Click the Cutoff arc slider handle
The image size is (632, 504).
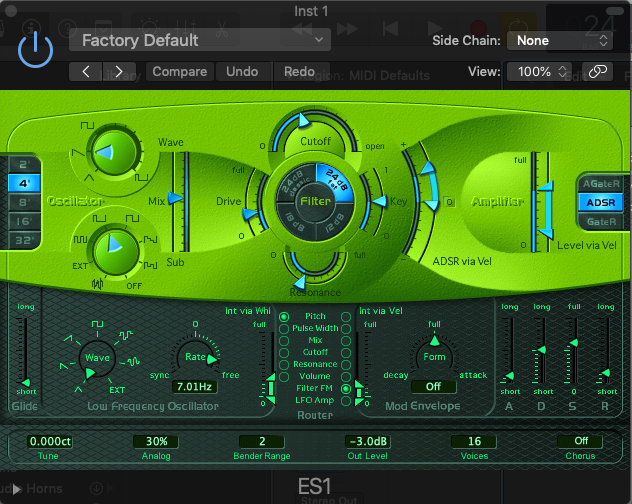303,120
